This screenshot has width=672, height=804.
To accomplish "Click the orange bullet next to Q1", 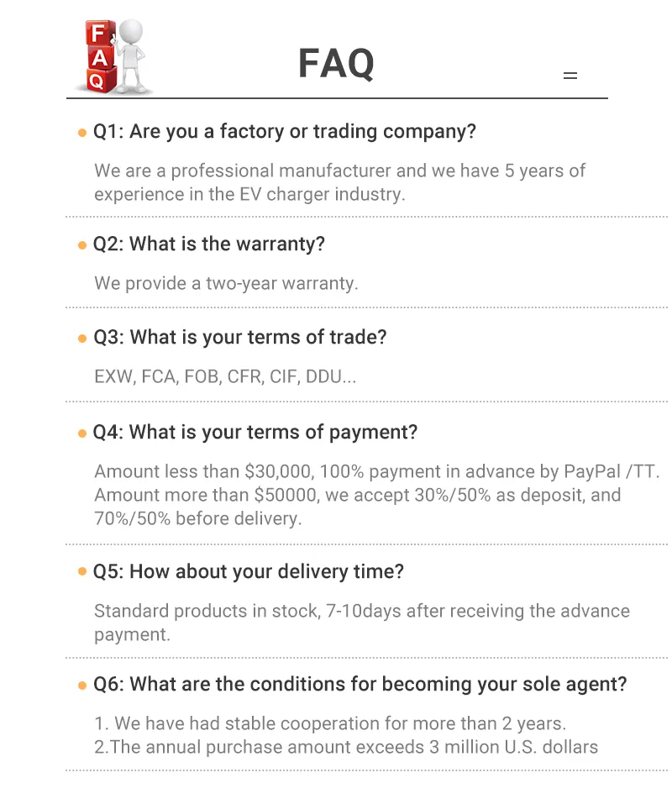I will click(82, 133).
